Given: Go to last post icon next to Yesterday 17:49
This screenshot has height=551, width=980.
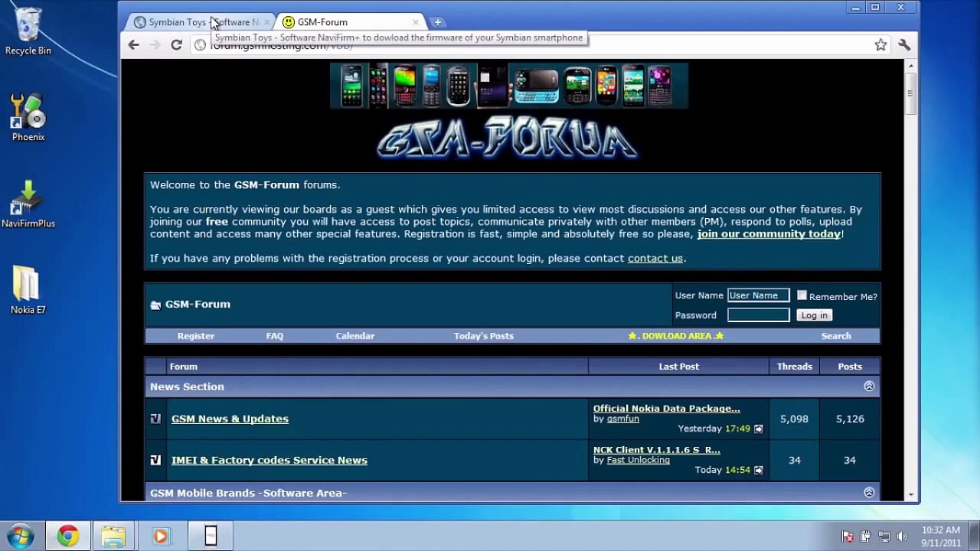Looking at the screenshot, I should tap(759, 429).
